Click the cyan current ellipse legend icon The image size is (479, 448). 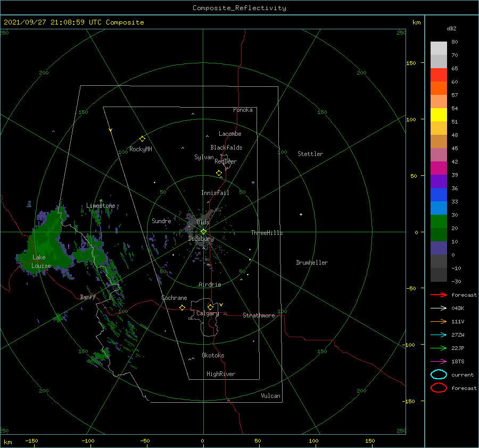(x=439, y=374)
